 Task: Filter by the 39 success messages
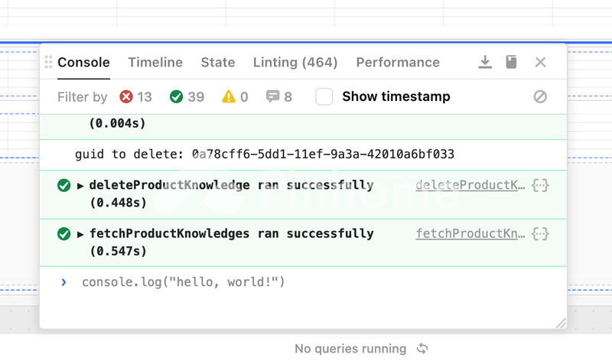(187, 96)
